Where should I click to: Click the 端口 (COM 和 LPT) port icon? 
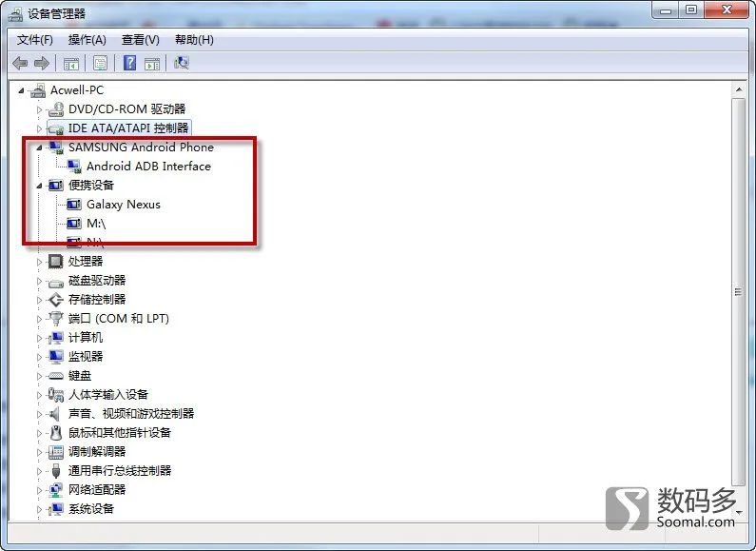click(56, 319)
